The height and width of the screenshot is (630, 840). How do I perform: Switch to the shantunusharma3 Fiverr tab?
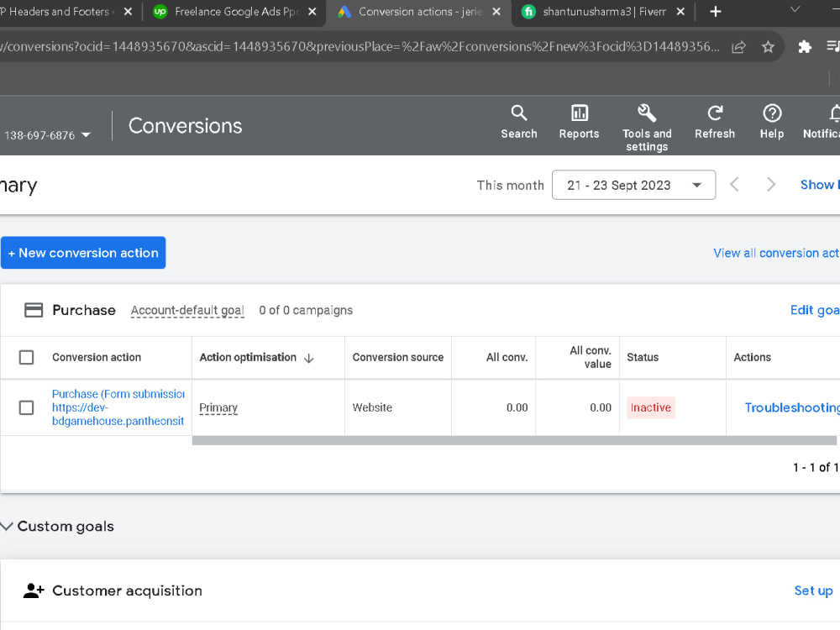point(603,12)
